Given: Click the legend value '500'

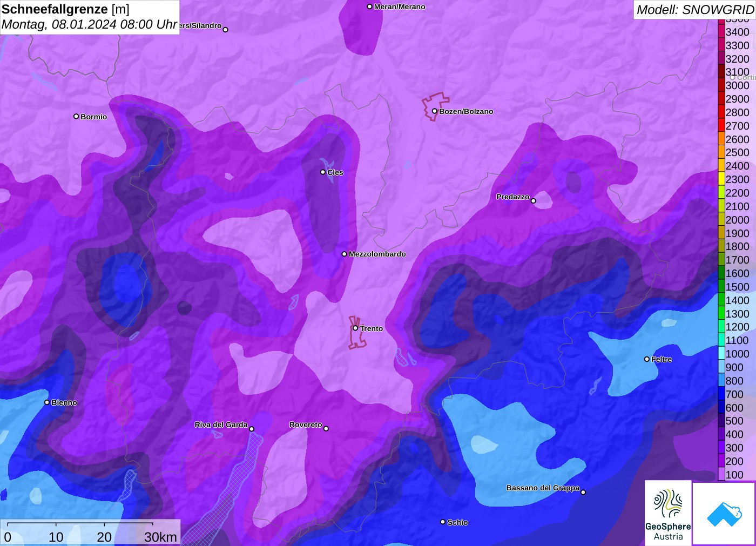Looking at the screenshot, I should click(734, 421).
